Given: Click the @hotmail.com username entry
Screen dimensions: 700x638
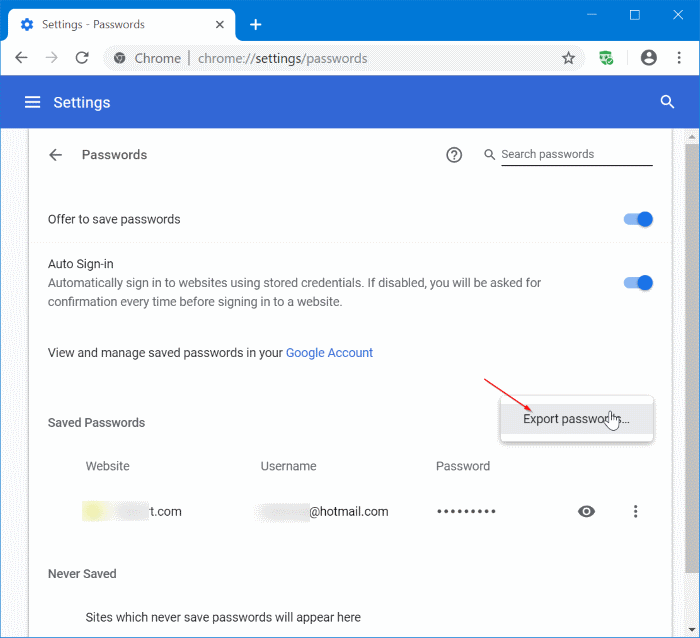Looking at the screenshot, I should click(x=322, y=512).
